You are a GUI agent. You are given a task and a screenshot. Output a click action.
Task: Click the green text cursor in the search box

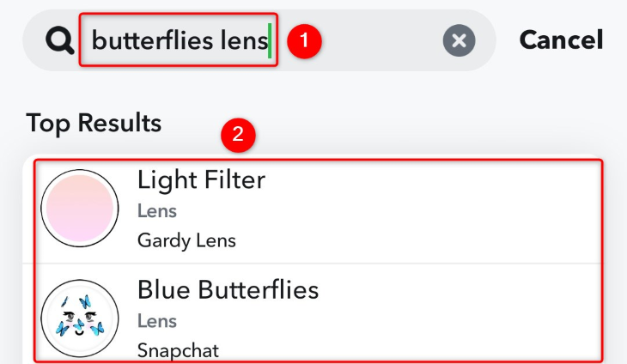[271, 39]
